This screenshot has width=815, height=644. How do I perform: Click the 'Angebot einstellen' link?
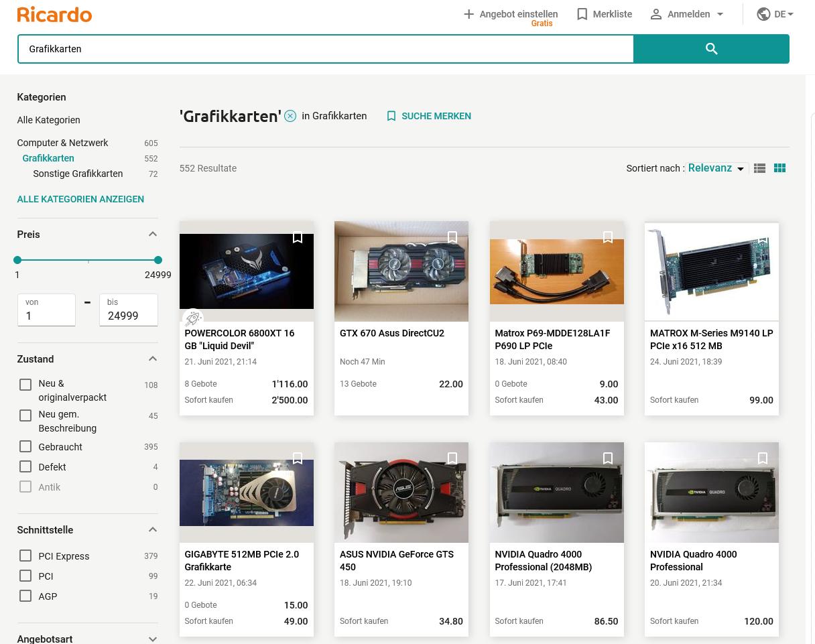(519, 14)
